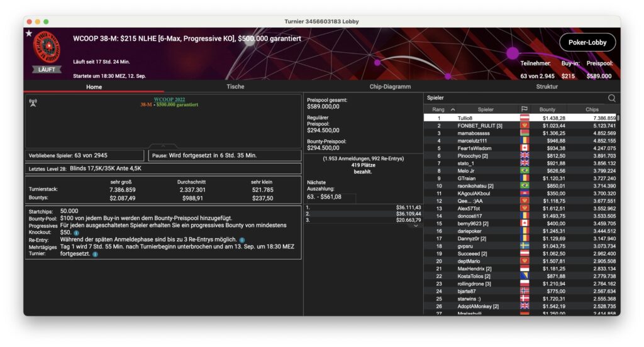Toggle sort arrow on Rang column

pos(453,109)
